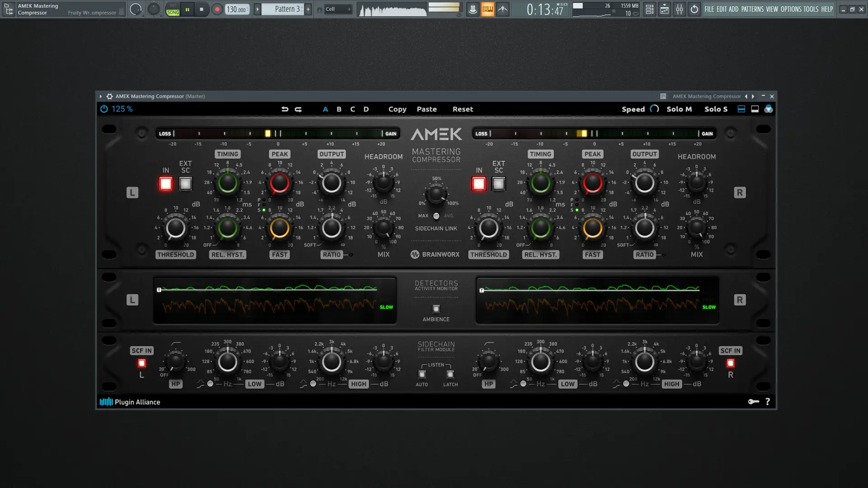The image size is (868, 488).
Task: Expand plugin menu arrow in title bar
Action: pyautogui.click(x=100, y=96)
